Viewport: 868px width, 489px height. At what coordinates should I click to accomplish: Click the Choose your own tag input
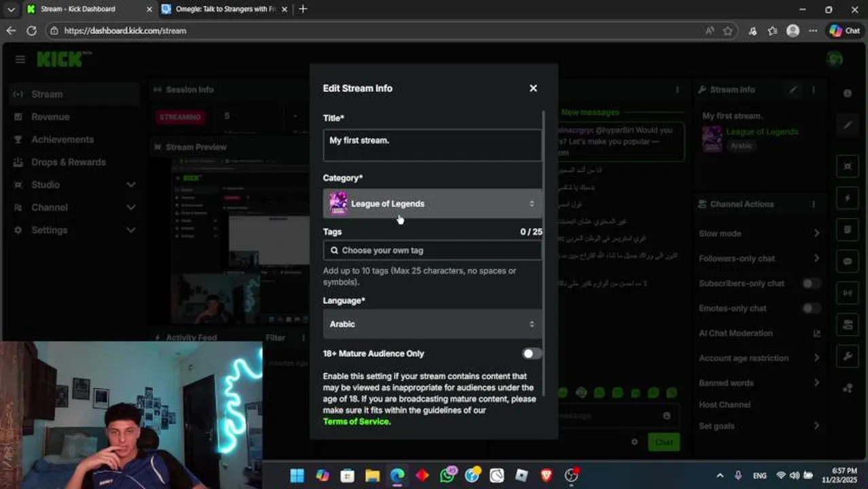(433, 251)
